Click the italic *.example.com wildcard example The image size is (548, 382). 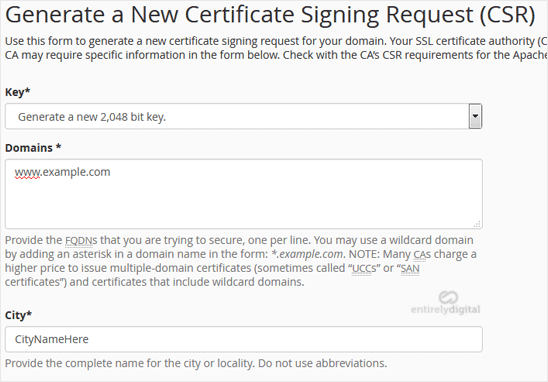[307, 254]
